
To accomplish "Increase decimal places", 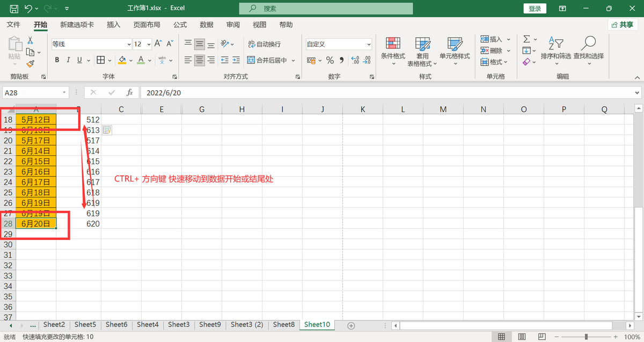I will tap(355, 60).
